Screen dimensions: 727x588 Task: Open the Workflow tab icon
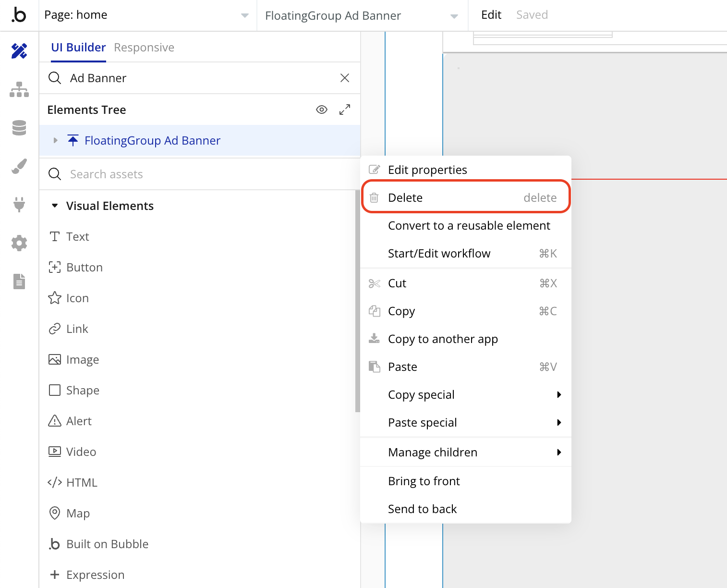point(19,89)
